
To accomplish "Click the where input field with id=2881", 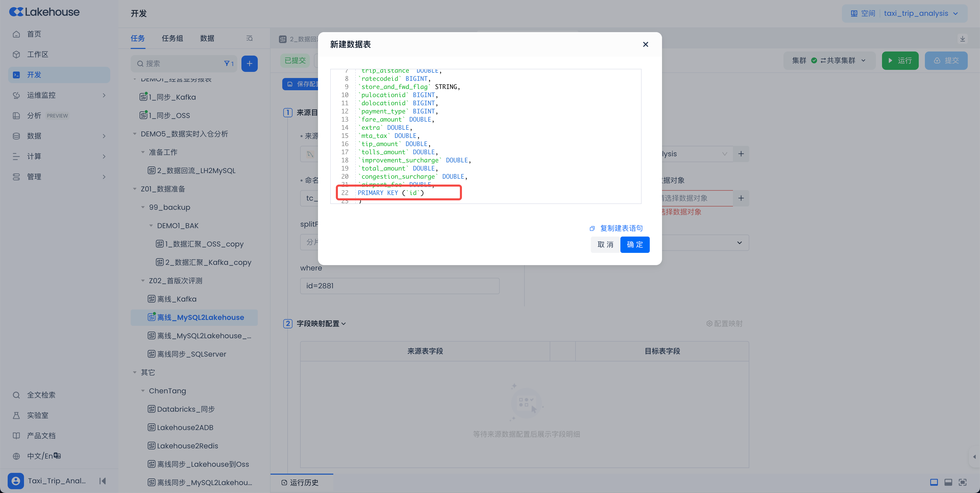I will pos(399,286).
